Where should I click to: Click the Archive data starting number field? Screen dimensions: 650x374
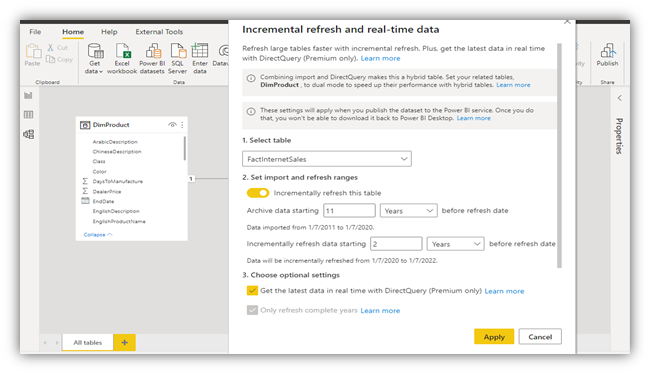[349, 211]
